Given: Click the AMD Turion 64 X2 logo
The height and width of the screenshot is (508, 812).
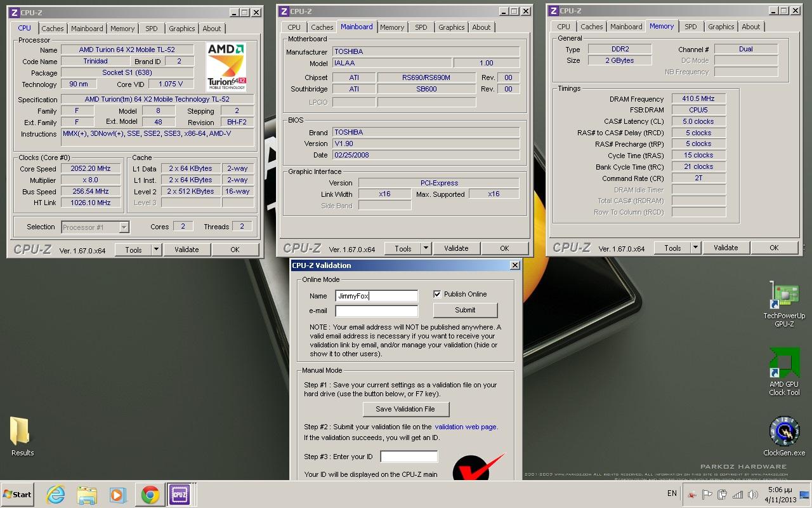Looking at the screenshot, I should [226, 67].
